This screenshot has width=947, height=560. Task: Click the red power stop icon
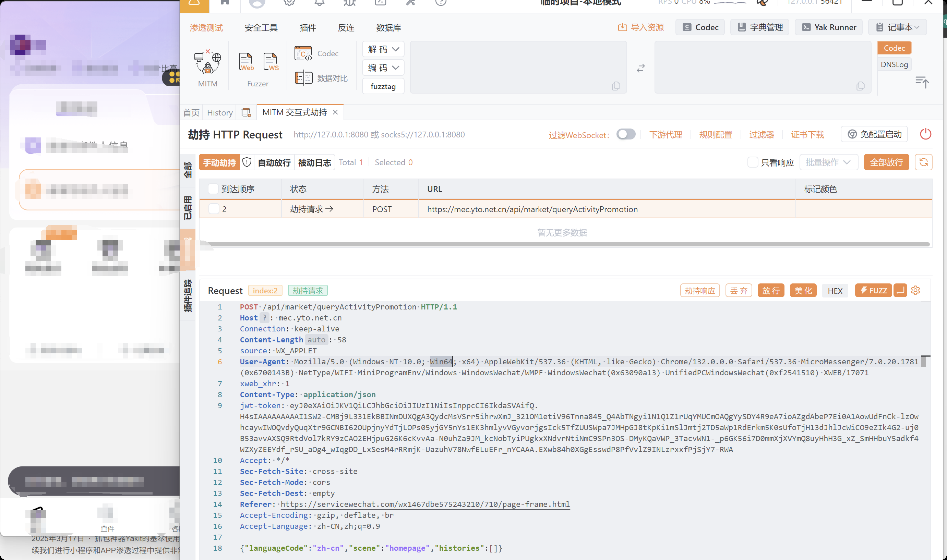coord(925,134)
